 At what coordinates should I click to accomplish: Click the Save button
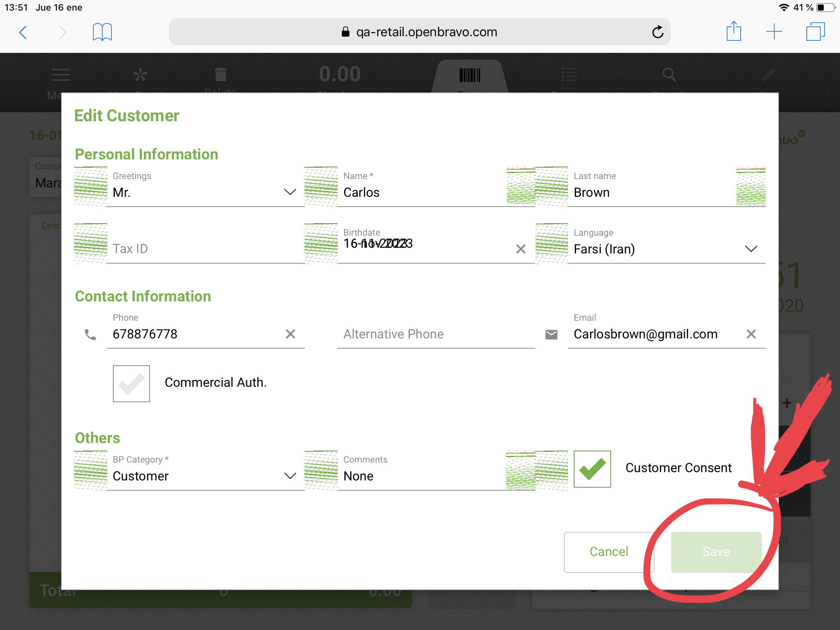click(x=716, y=551)
